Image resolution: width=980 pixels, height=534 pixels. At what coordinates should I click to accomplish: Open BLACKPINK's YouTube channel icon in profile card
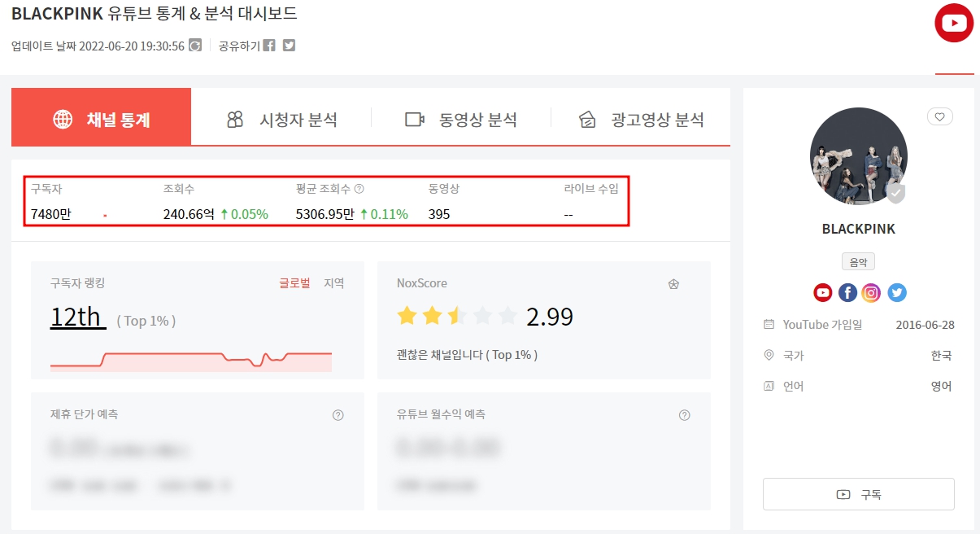click(822, 292)
